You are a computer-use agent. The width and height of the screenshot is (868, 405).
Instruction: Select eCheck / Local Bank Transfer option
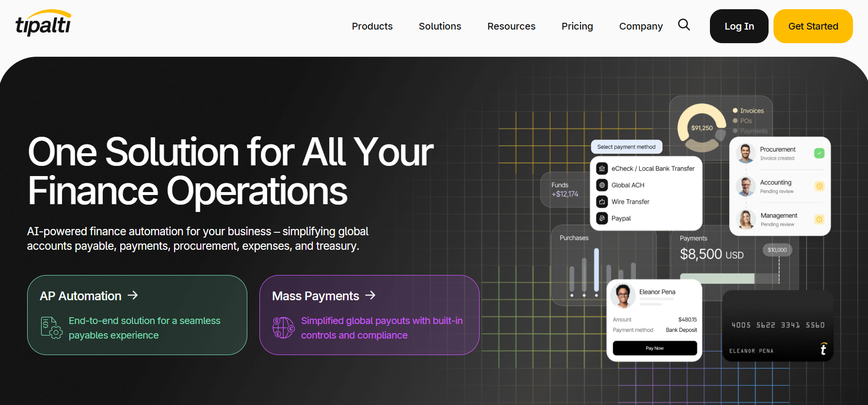(646, 169)
